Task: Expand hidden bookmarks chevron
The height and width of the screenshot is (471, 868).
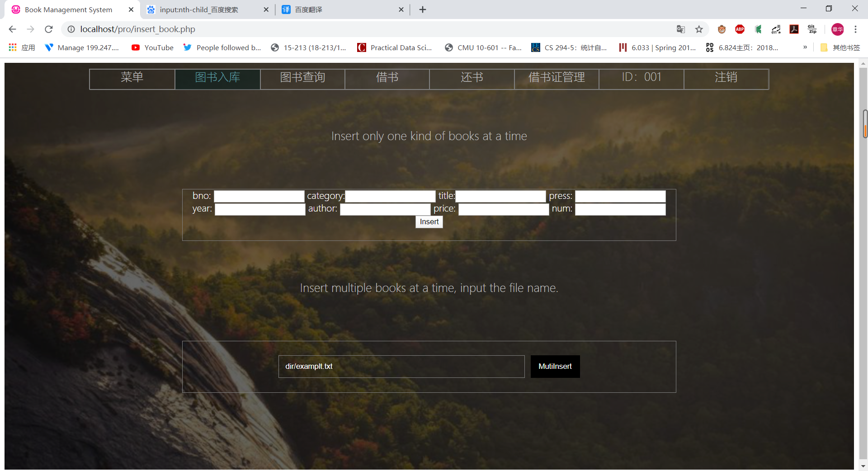Action: click(805, 47)
